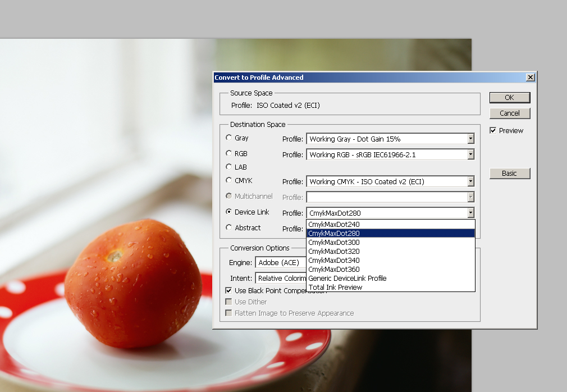The image size is (567, 392).
Task: Choose Total Ink Preview entry
Action: tap(391, 287)
